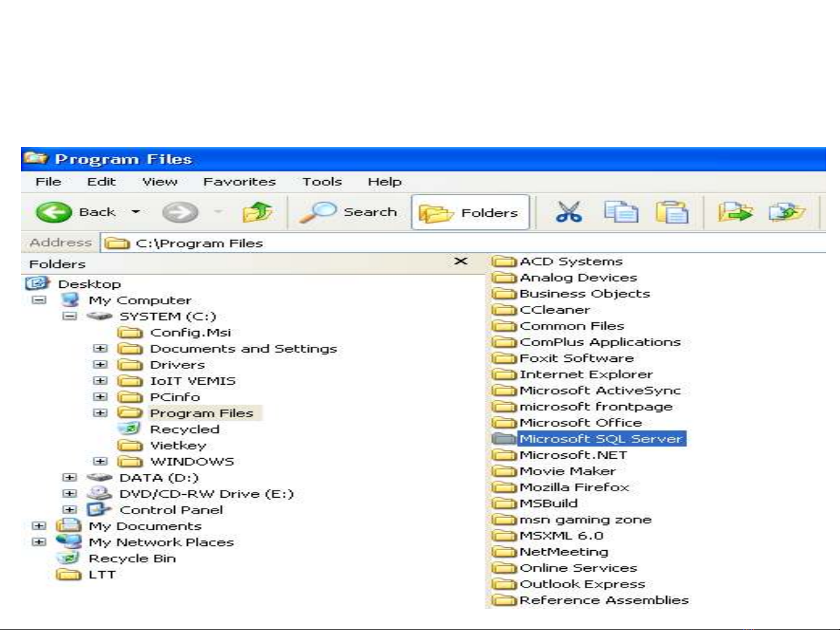
Task: Open the View menu
Action: tap(160, 182)
